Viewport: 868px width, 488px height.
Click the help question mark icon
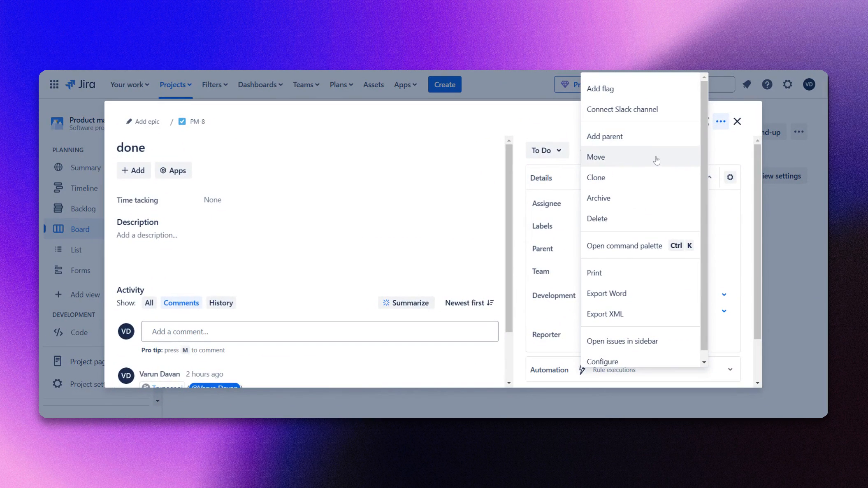[x=767, y=84]
